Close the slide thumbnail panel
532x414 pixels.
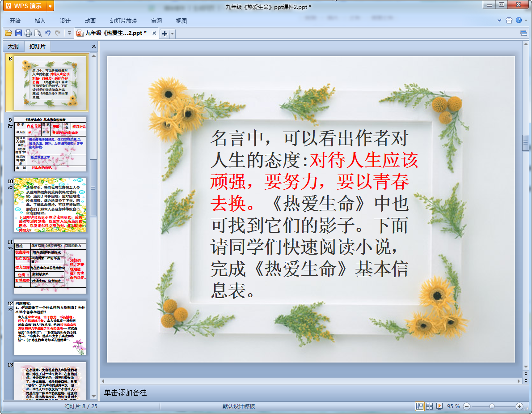coord(93,46)
